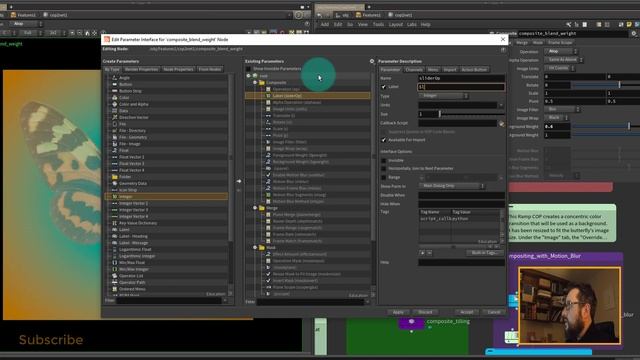Click the Name input field
Screen dimensions: 640x360
(x=461, y=78)
